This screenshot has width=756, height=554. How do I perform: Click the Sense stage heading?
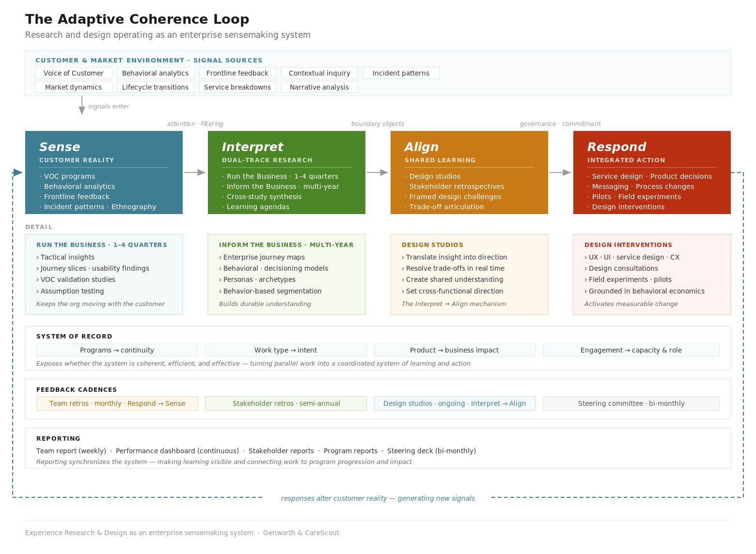point(60,147)
